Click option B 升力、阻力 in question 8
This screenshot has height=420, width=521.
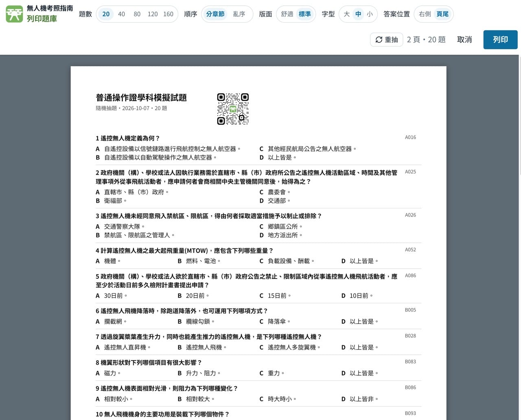(x=199, y=373)
